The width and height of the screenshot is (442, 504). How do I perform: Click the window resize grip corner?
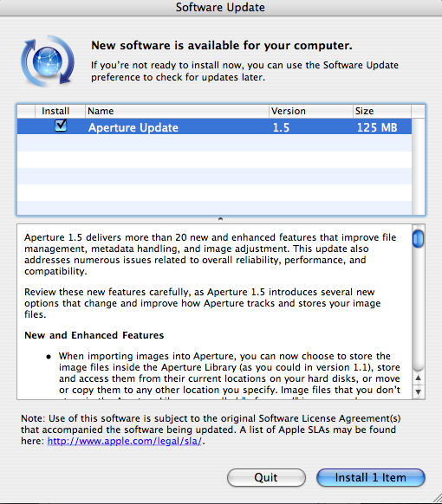(437, 499)
